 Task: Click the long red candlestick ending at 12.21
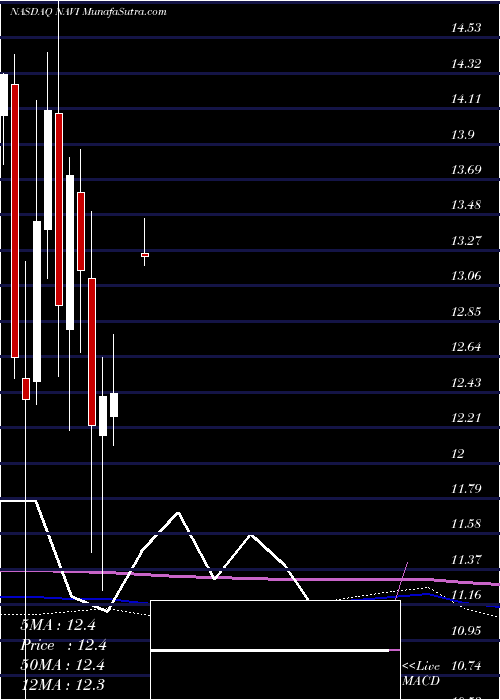pos(92,352)
